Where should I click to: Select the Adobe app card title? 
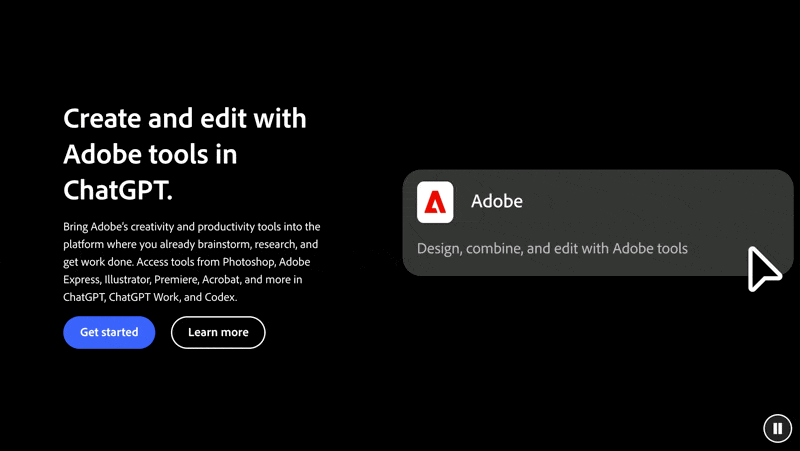[x=496, y=201]
